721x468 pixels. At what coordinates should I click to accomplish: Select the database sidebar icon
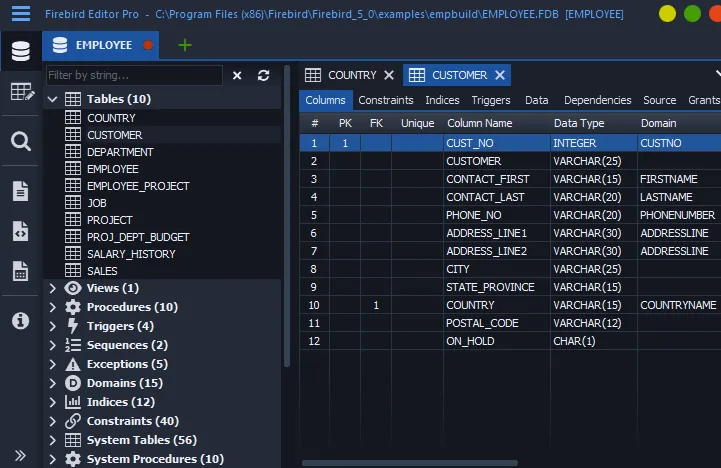21,51
